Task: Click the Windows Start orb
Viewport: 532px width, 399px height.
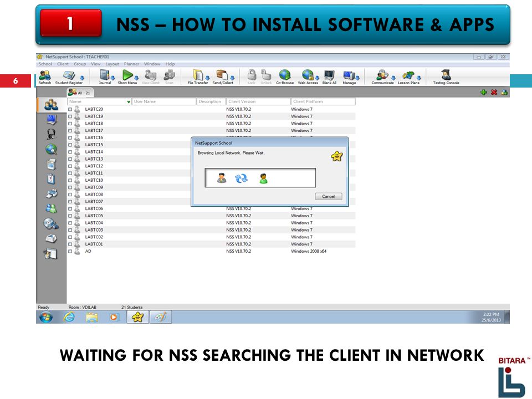Action: pos(46,317)
